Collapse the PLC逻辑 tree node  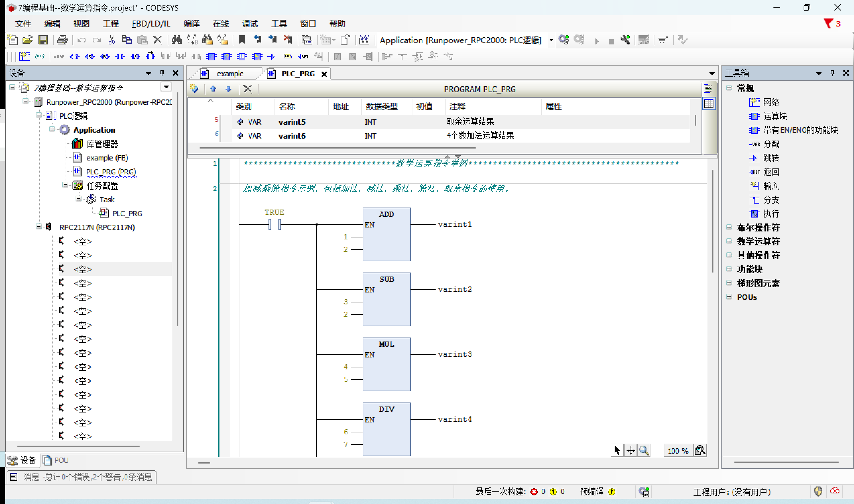39,115
